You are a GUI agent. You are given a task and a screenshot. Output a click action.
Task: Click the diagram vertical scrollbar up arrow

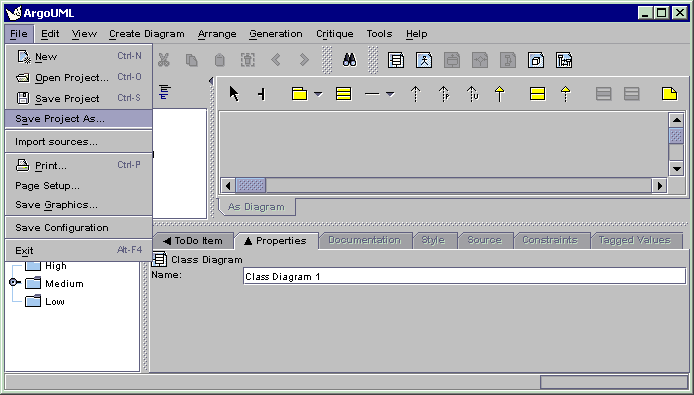(676, 120)
